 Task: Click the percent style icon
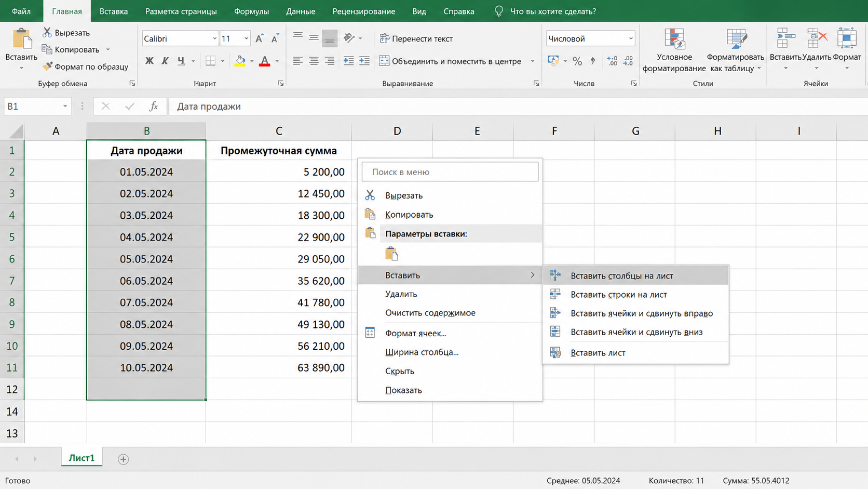(577, 61)
